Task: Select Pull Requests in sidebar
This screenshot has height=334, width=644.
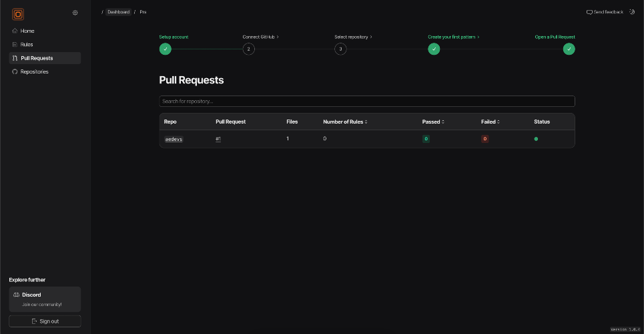Action: [x=45, y=58]
